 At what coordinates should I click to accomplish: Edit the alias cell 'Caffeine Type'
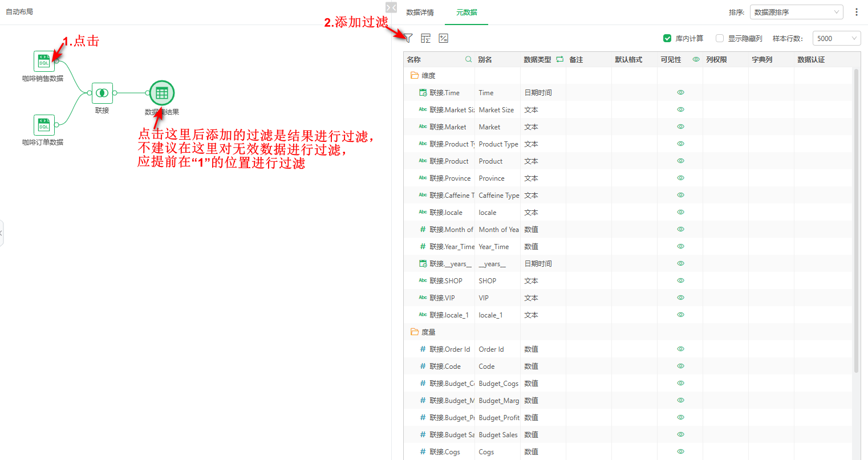[x=497, y=195]
